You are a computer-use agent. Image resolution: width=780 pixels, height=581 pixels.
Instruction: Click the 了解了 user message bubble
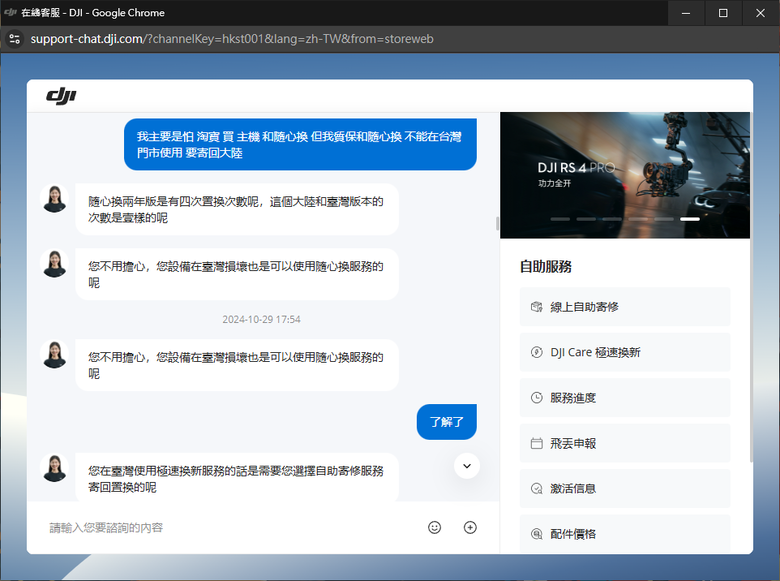click(x=447, y=422)
